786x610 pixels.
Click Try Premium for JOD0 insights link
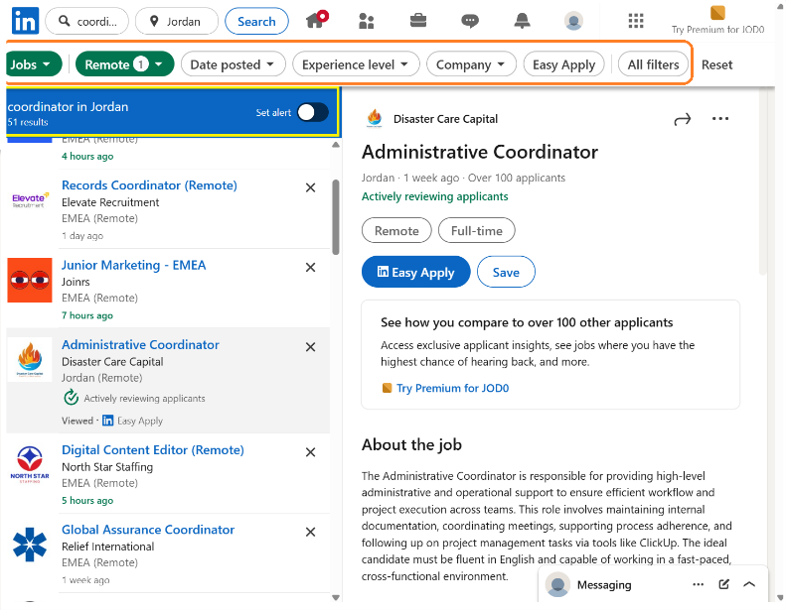[x=453, y=388]
